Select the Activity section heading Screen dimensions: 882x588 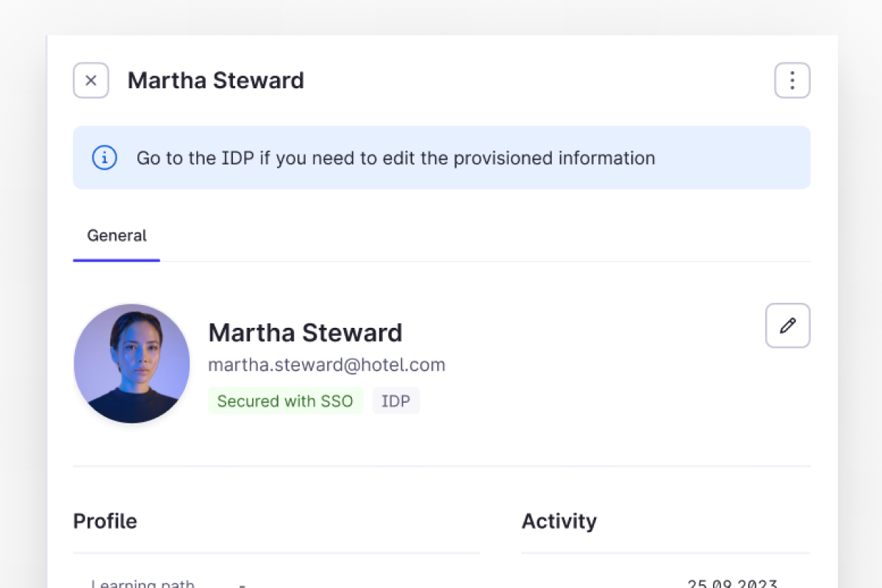click(x=559, y=521)
